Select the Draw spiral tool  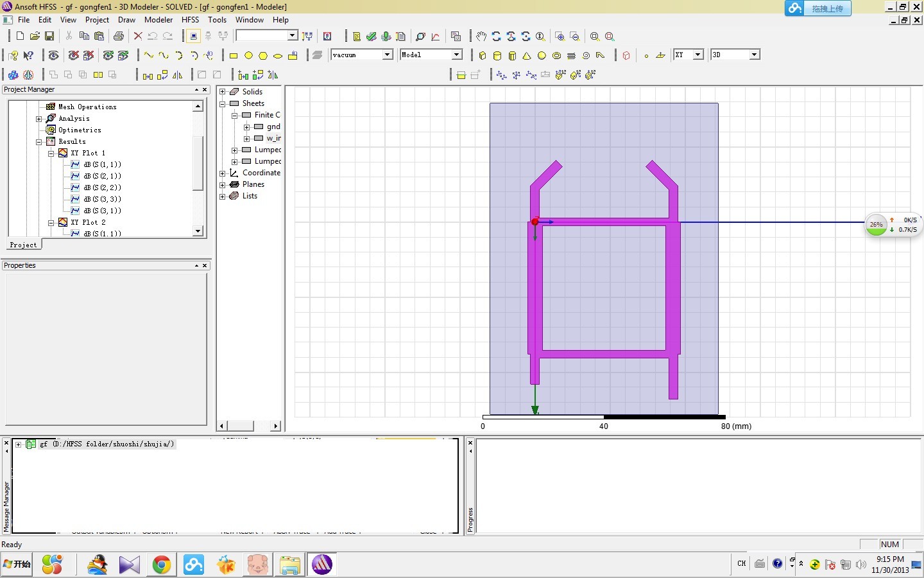click(x=586, y=56)
